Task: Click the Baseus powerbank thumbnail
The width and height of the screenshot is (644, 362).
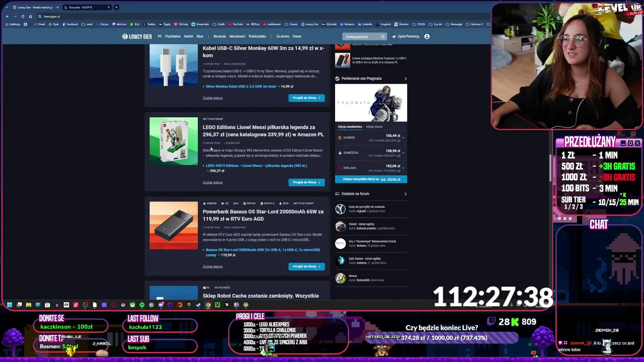Action: 174,225
